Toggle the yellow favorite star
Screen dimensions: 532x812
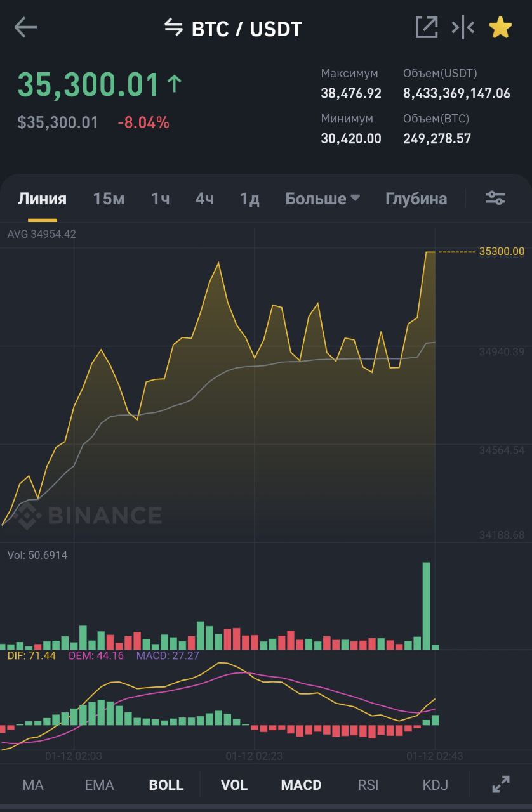pyautogui.click(x=500, y=27)
